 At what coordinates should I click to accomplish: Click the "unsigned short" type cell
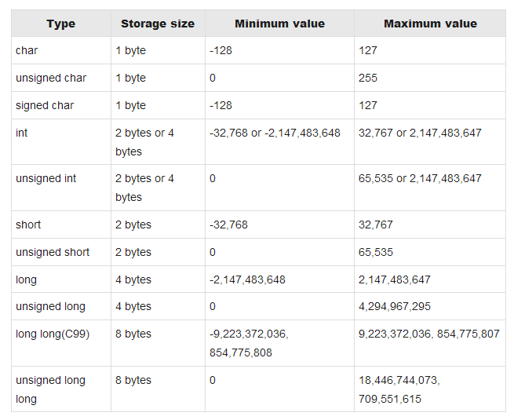53,252
